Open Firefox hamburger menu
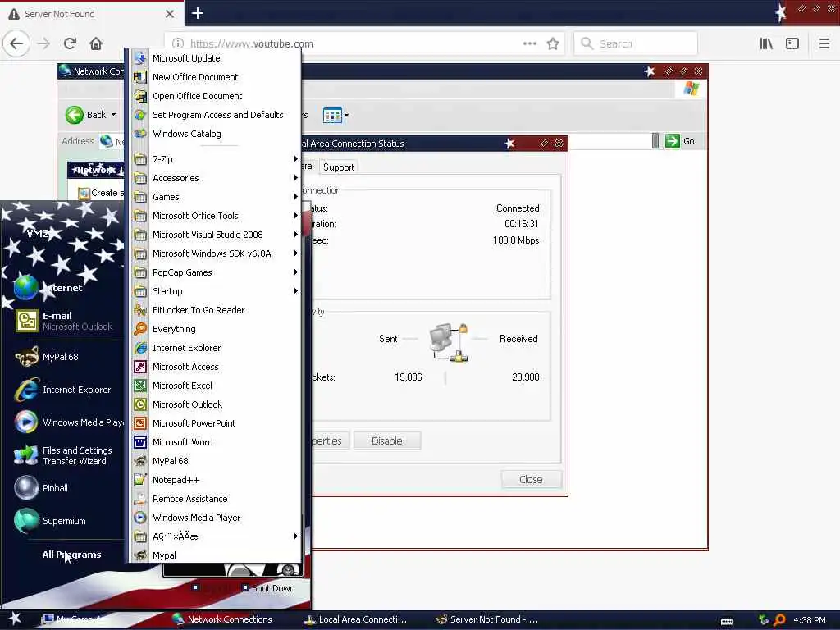The height and width of the screenshot is (630, 840). tap(824, 43)
